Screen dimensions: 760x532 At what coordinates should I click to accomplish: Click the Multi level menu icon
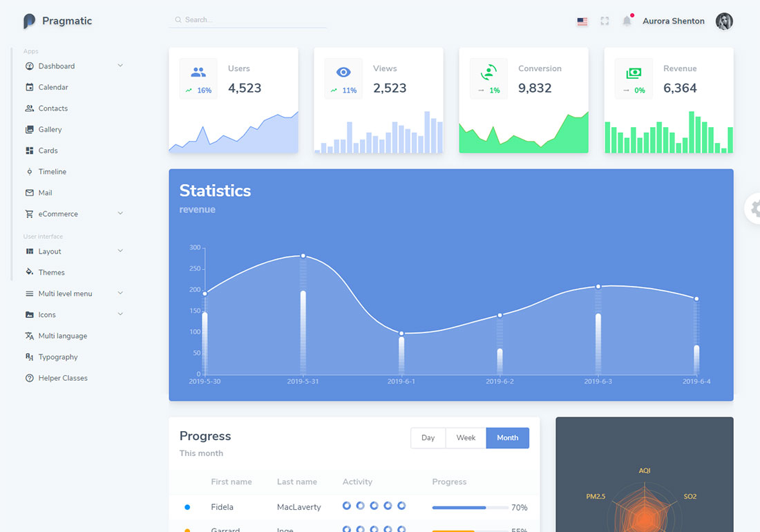30,294
